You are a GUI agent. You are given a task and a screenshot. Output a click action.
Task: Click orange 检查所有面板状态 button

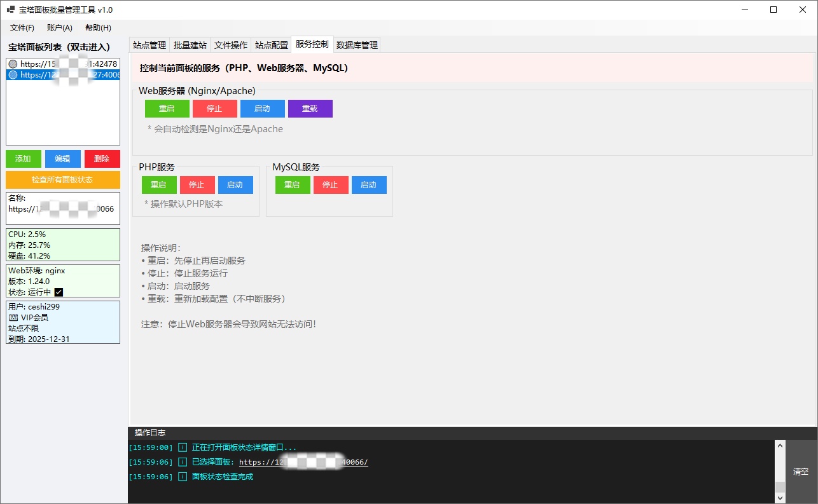(62, 180)
